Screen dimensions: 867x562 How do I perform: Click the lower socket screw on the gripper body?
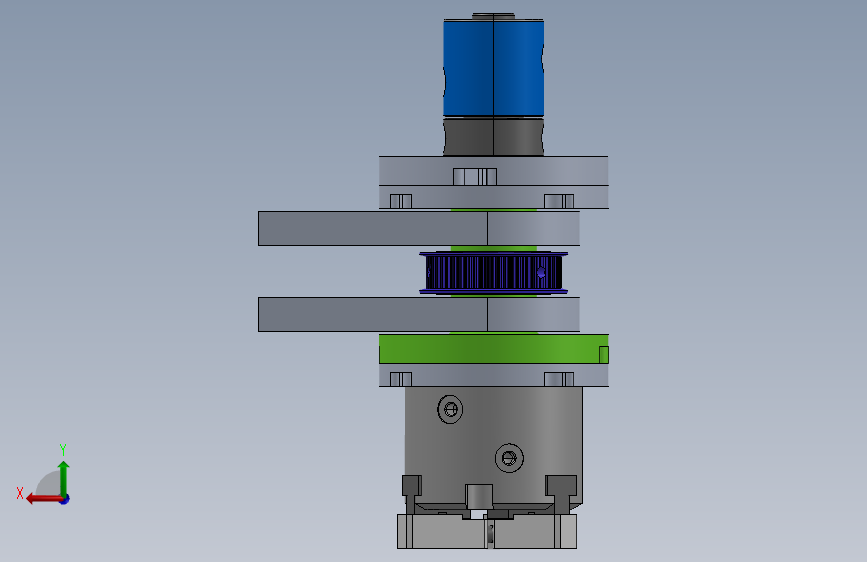[509, 458]
